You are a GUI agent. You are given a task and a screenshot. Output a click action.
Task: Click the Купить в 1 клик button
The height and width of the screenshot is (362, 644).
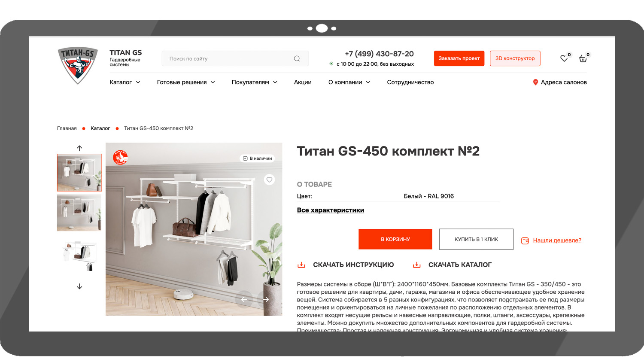476,239
